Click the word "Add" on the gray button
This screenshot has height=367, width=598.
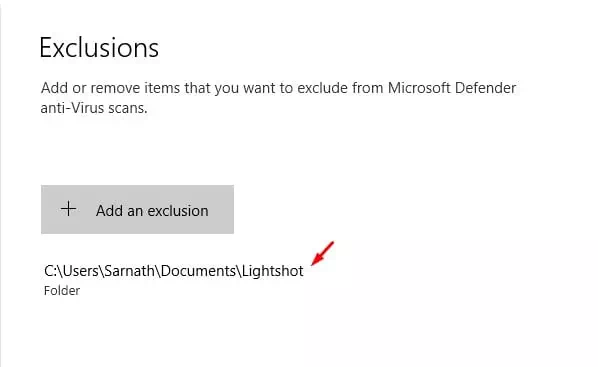pyautogui.click(x=109, y=211)
